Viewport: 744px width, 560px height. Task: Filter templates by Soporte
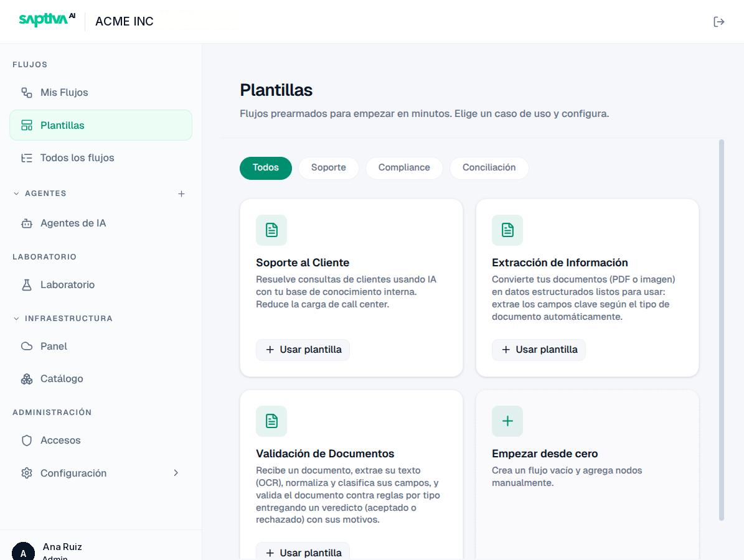(328, 168)
